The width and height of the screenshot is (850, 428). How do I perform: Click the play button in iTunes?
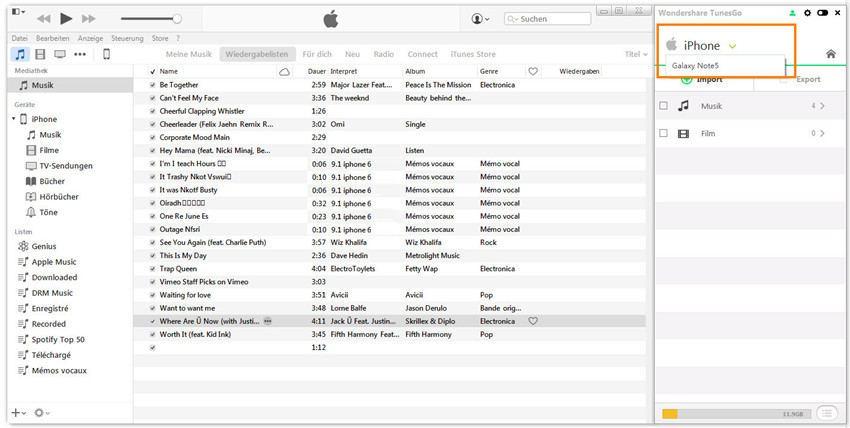click(x=66, y=19)
